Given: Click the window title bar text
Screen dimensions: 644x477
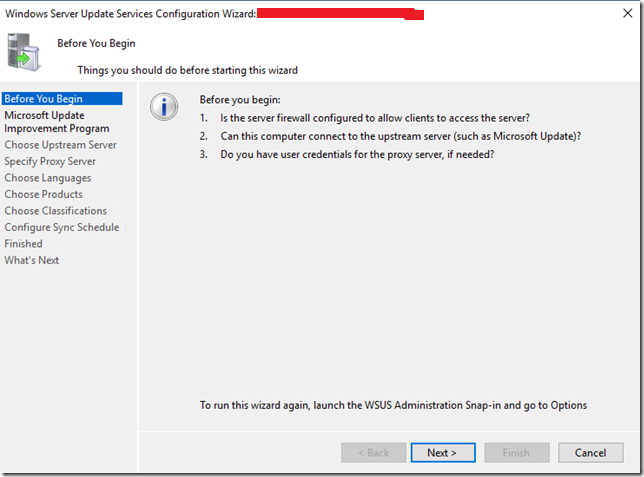Looking at the screenshot, I should [x=131, y=14].
